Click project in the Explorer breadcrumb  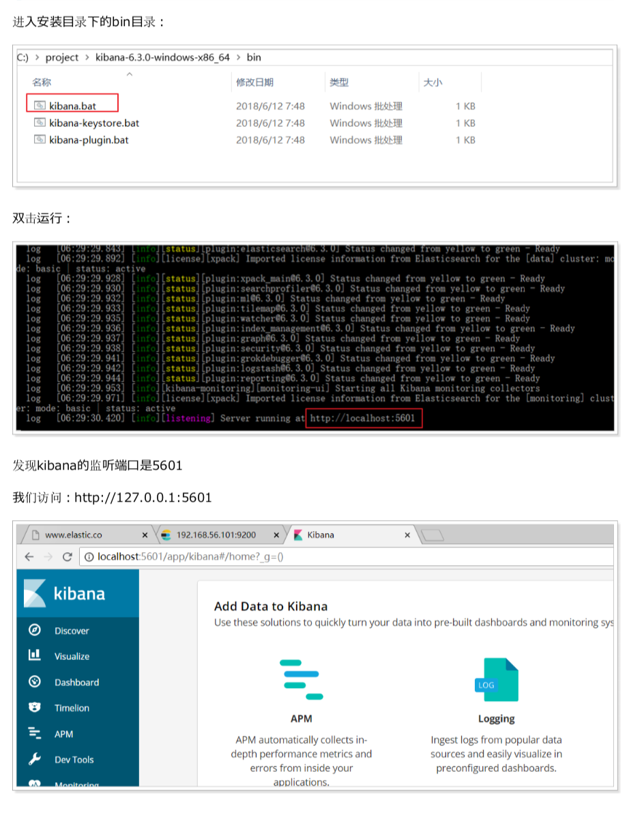(x=62, y=57)
